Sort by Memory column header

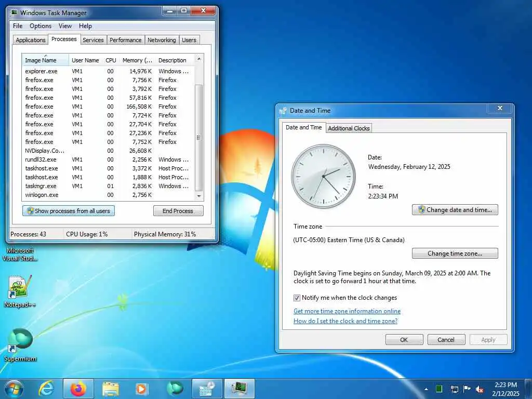point(137,60)
